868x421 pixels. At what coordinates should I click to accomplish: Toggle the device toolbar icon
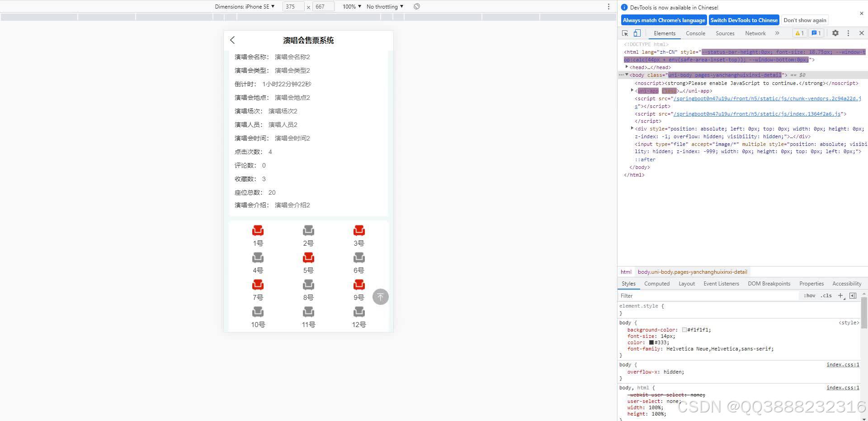637,33
